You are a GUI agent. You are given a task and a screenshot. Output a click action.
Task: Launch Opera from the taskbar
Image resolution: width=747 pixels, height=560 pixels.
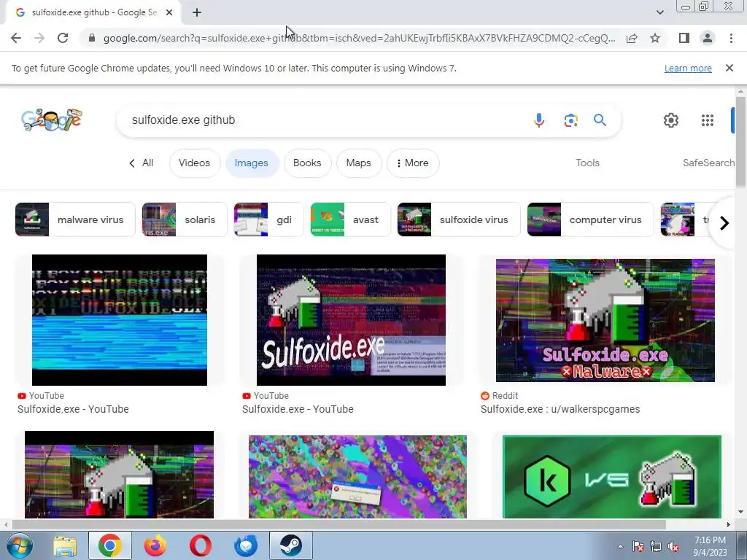[201, 545]
